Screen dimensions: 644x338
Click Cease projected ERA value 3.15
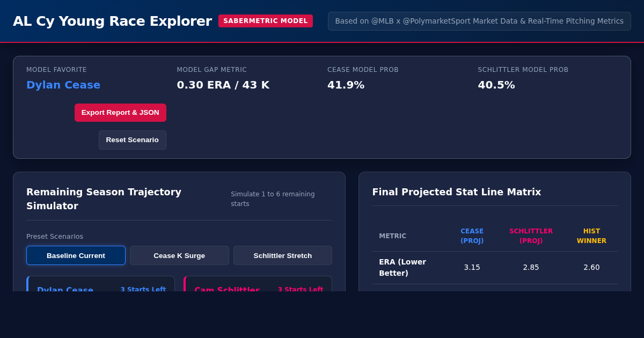(472, 267)
